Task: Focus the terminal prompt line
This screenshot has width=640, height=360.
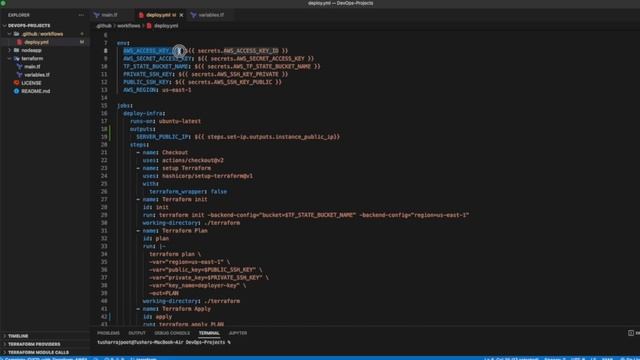Action: (x=164, y=342)
